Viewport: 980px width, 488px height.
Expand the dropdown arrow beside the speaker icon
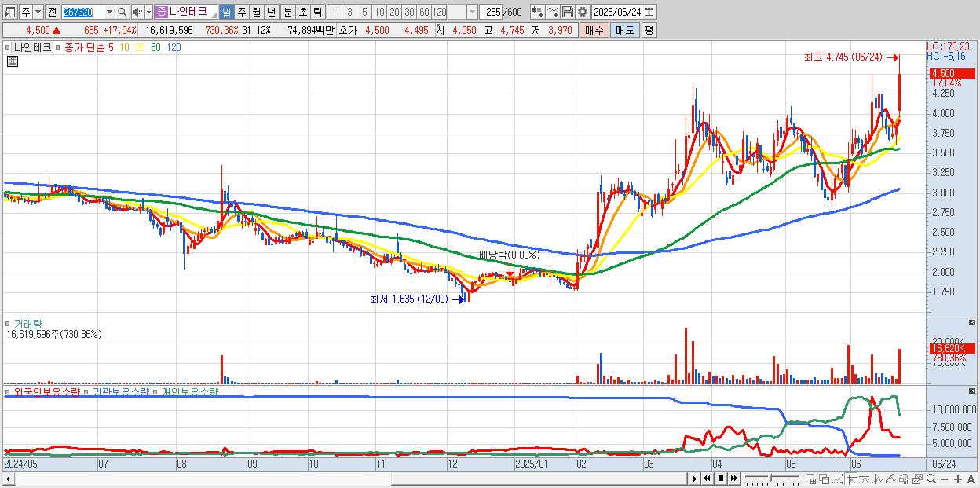pyautogui.click(x=148, y=12)
